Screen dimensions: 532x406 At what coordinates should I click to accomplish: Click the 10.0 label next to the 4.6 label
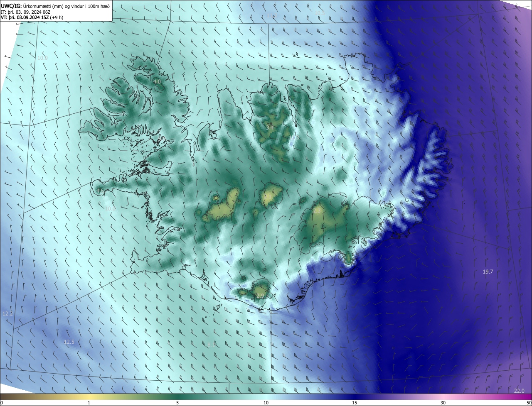pos(111,208)
